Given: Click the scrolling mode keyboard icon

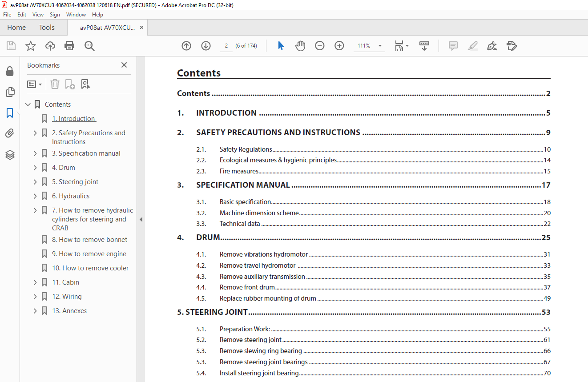Looking at the screenshot, I should [424, 46].
